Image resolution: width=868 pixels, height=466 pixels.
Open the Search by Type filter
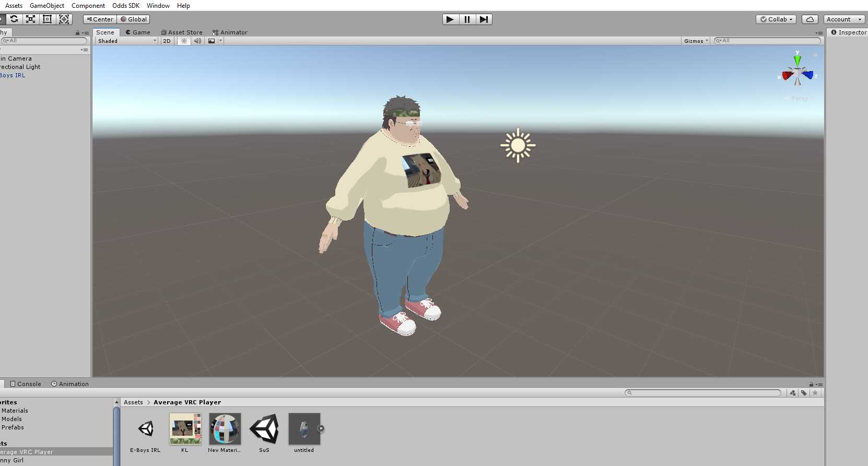(x=793, y=393)
